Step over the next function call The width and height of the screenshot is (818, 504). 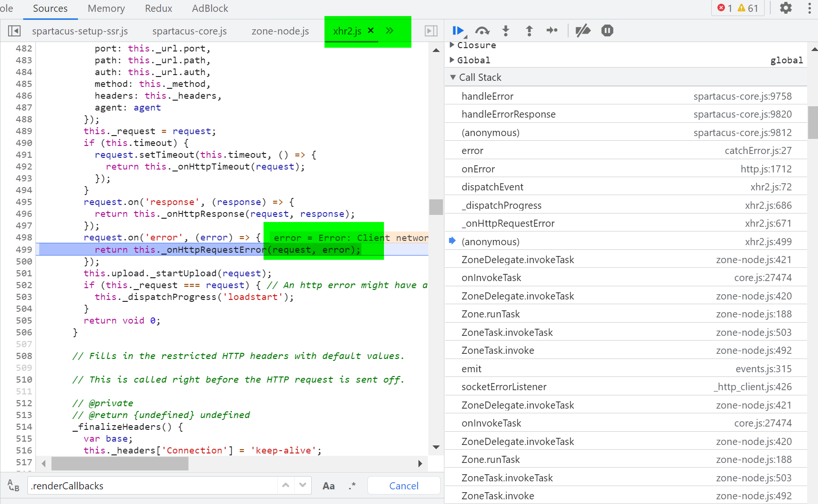482,31
